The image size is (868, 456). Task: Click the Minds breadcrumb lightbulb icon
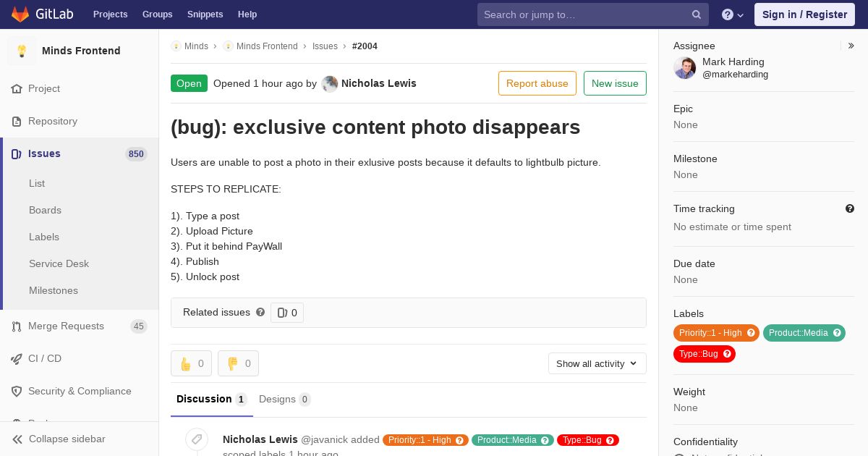pos(176,46)
